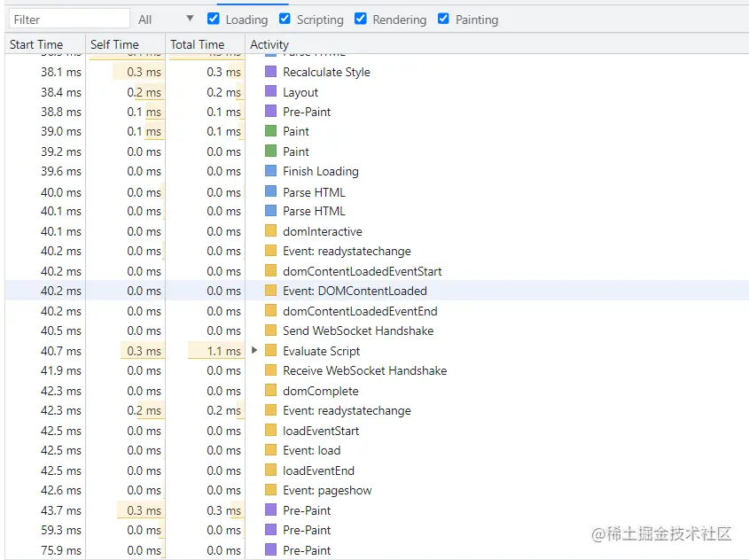749x560 pixels.
Task: Select the Recalculate Style activity text
Action: (x=326, y=72)
